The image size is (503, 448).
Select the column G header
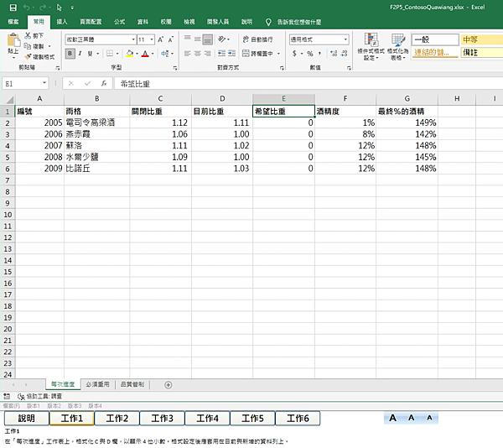click(x=407, y=99)
